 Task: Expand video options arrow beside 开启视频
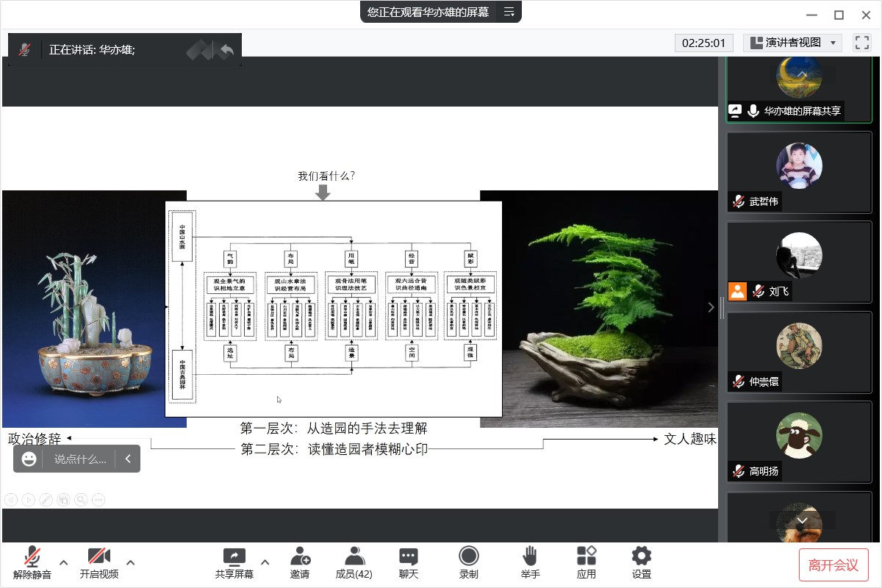click(x=131, y=563)
